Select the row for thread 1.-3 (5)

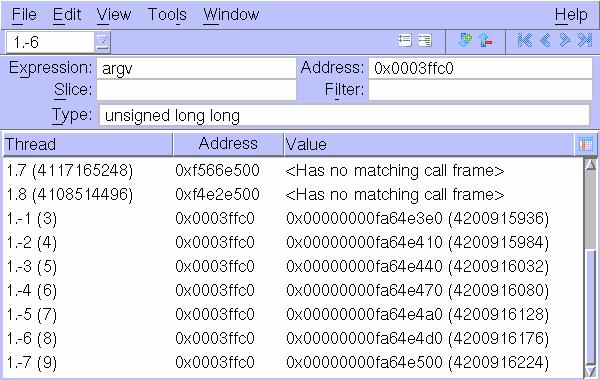293,266
